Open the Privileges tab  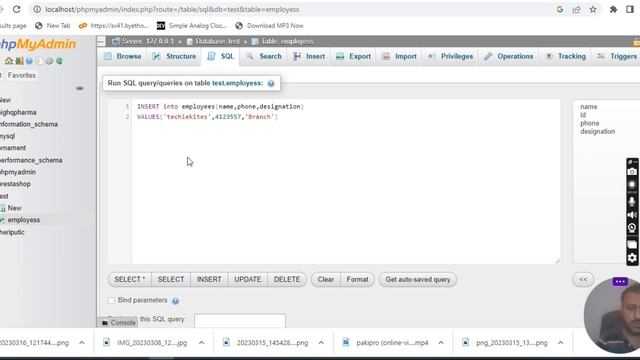click(x=451, y=56)
